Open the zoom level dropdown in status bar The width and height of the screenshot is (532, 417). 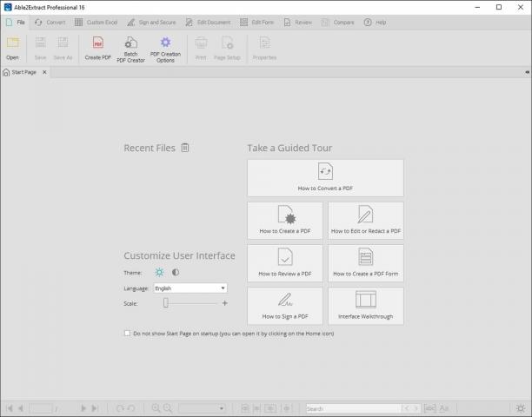203,408
